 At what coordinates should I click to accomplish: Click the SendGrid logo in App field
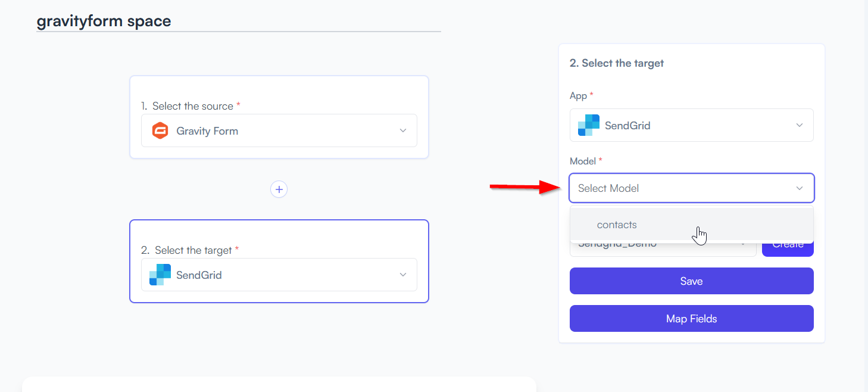(x=588, y=125)
